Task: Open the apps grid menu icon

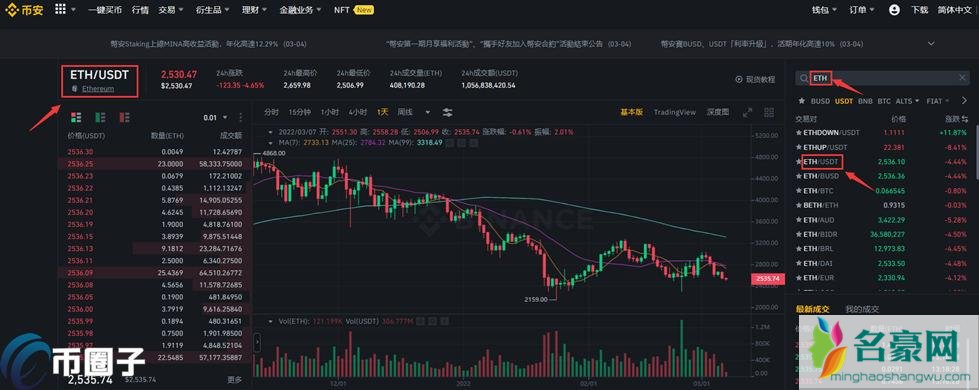Action: [x=60, y=9]
